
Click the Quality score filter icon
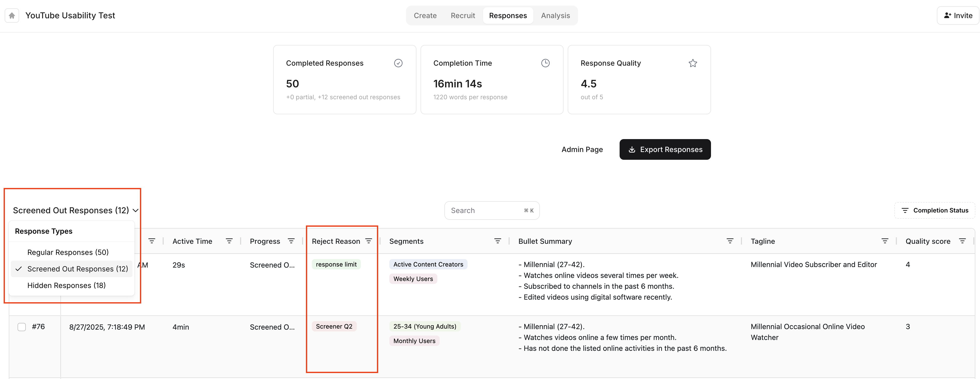coord(962,241)
